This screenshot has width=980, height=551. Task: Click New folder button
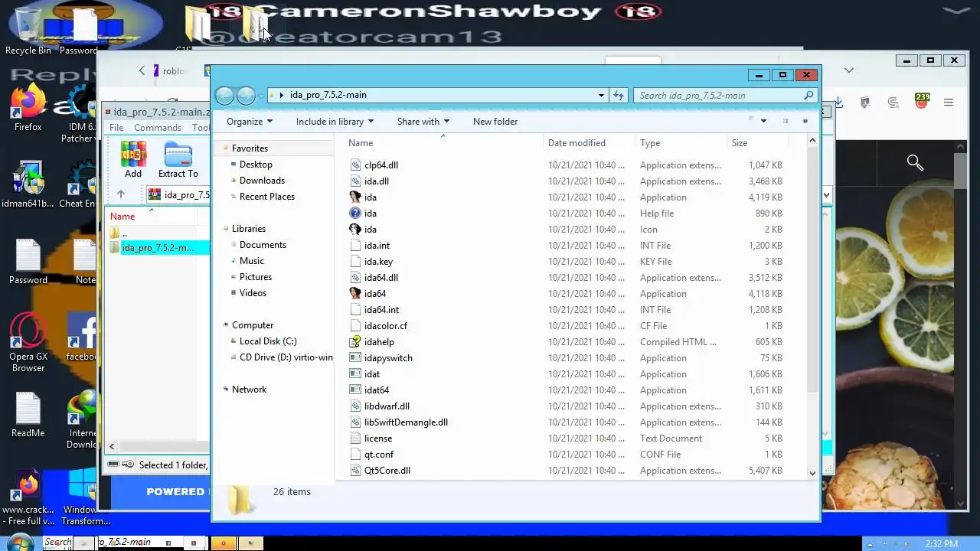495,122
